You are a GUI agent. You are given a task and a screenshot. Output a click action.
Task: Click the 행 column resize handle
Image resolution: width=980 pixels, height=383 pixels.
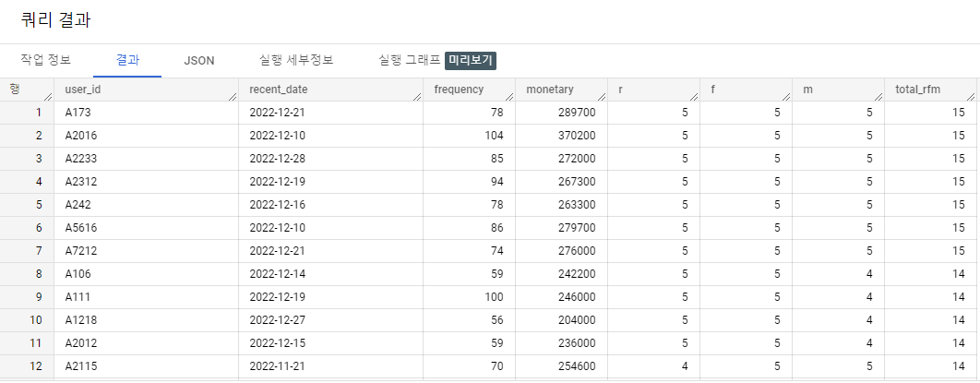click(48, 96)
